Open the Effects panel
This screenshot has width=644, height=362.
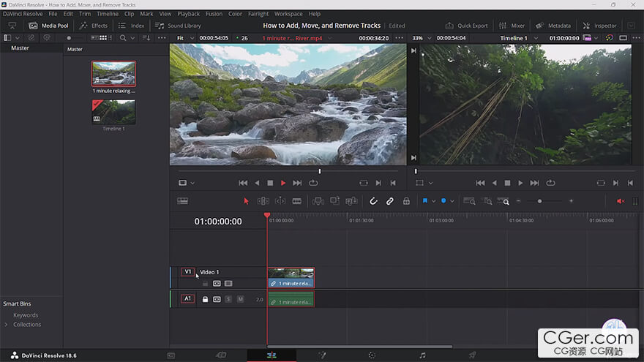[x=94, y=26]
